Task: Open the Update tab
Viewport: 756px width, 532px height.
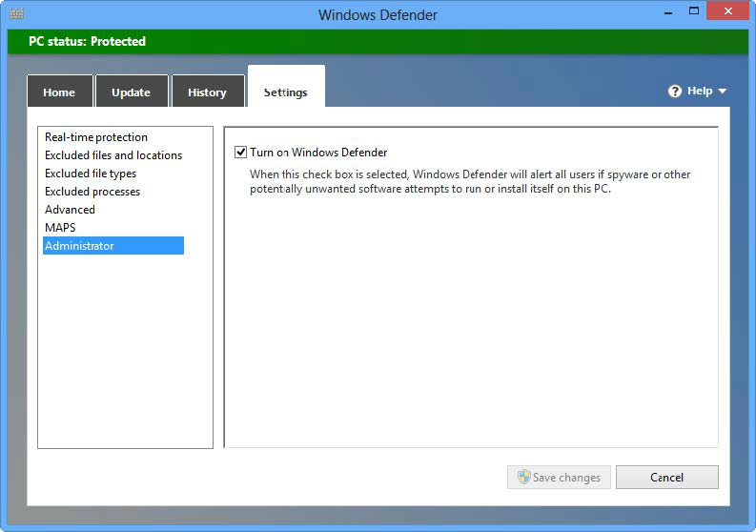Action: [x=131, y=92]
